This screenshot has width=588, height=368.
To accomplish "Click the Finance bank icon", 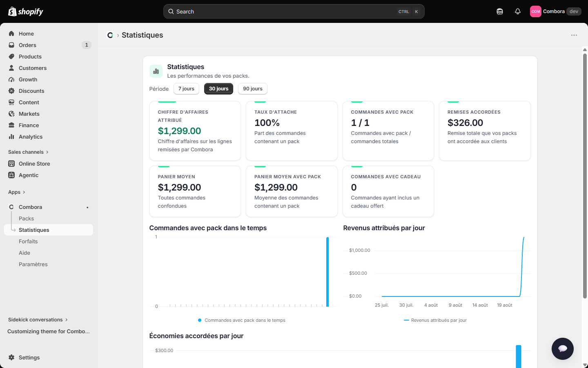I will pyautogui.click(x=11, y=125).
